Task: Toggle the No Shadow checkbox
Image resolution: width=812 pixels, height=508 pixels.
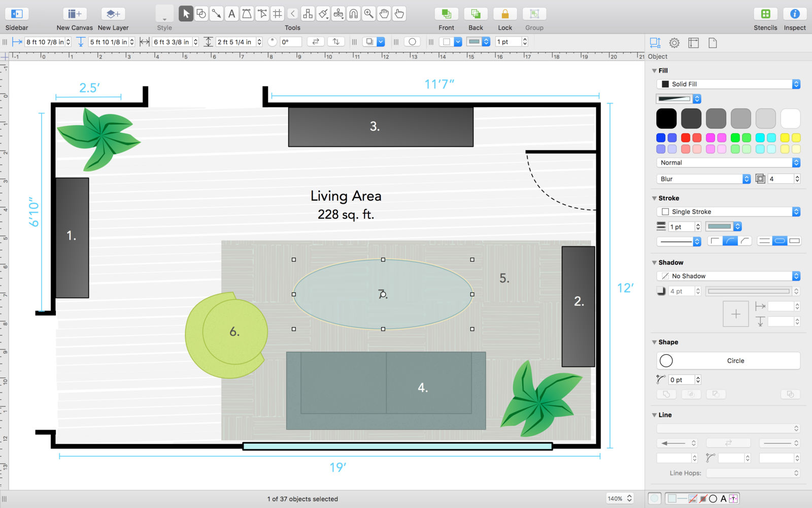Action: [665, 276]
